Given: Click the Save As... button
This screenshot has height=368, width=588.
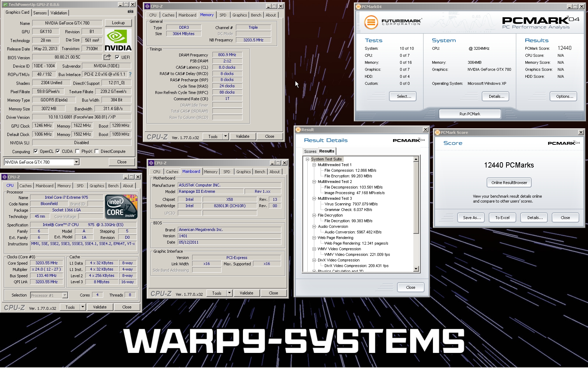Looking at the screenshot, I should [x=471, y=218].
